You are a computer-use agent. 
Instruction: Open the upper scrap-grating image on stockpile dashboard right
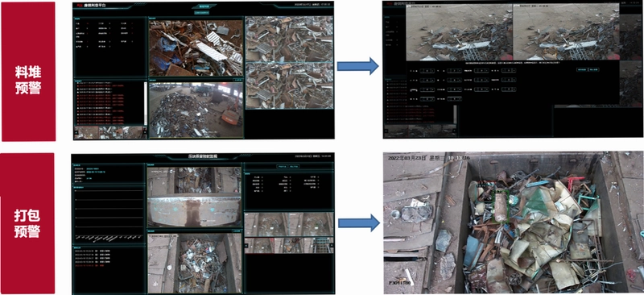coord(289,39)
